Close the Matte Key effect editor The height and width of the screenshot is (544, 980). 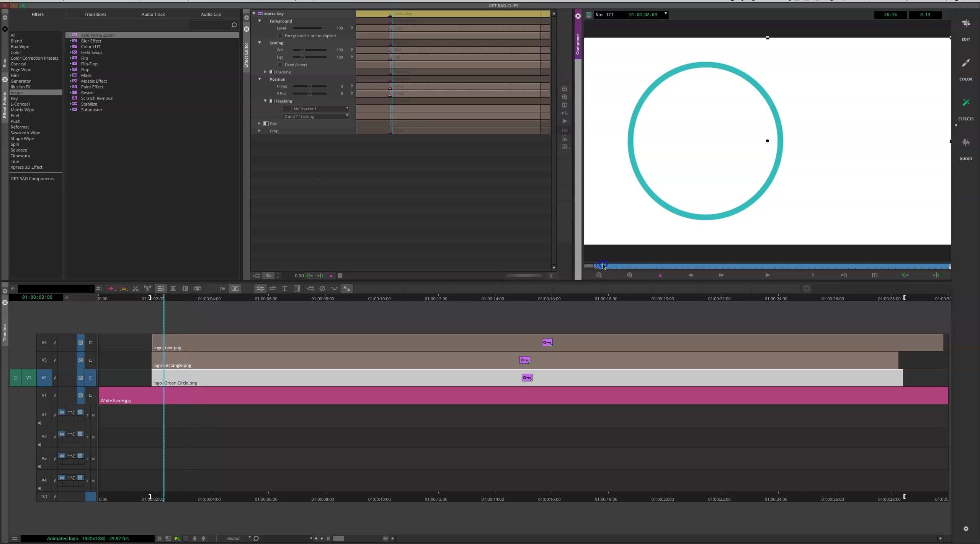pos(247,29)
